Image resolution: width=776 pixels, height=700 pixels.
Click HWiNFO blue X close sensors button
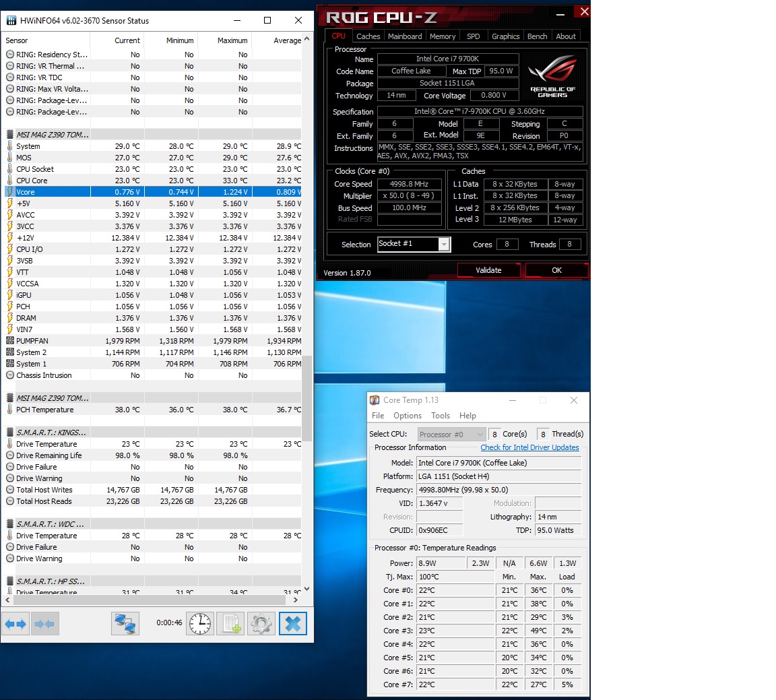(x=293, y=624)
